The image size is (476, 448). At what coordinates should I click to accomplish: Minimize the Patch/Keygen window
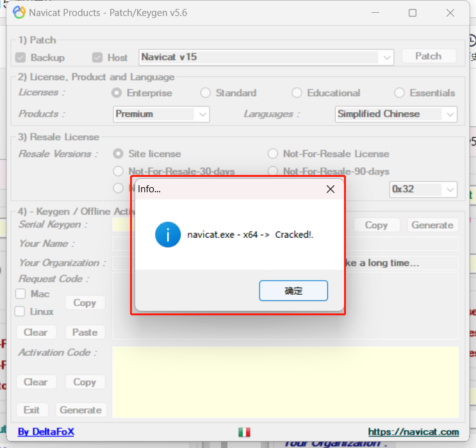click(x=375, y=13)
